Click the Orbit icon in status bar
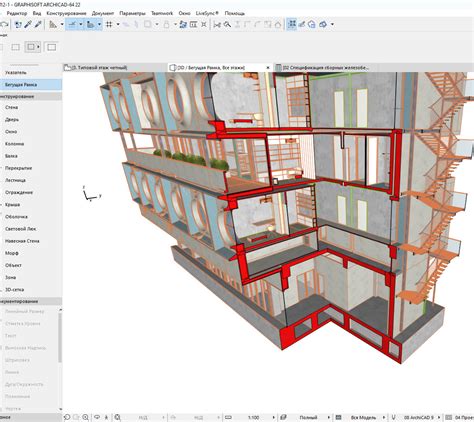 97,417
